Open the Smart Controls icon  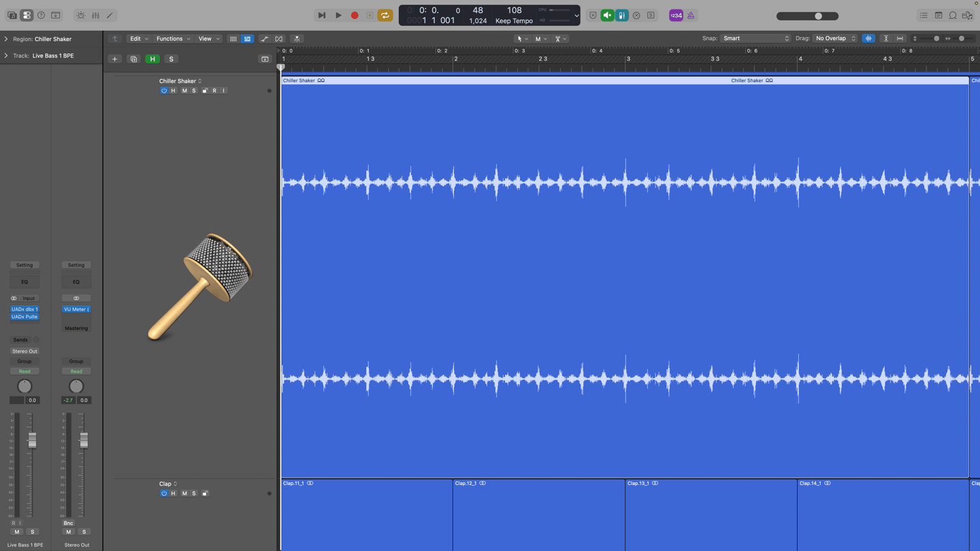pyautogui.click(x=80, y=15)
